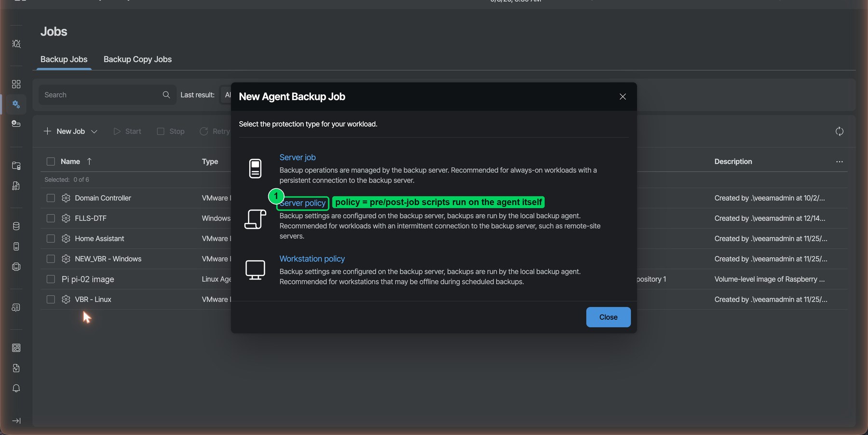Check the Home Assistant job checkbox
868x435 pixels.
tap(51, 238)
